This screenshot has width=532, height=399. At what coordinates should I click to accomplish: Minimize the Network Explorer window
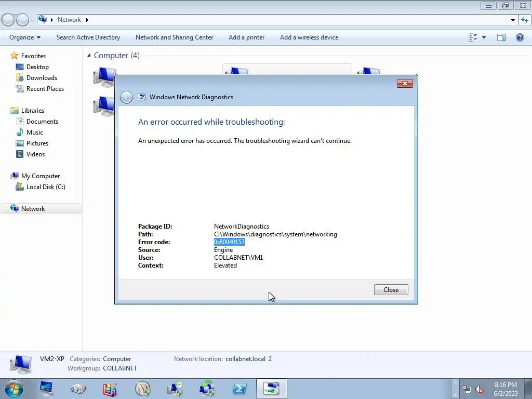tap(488, 6)
